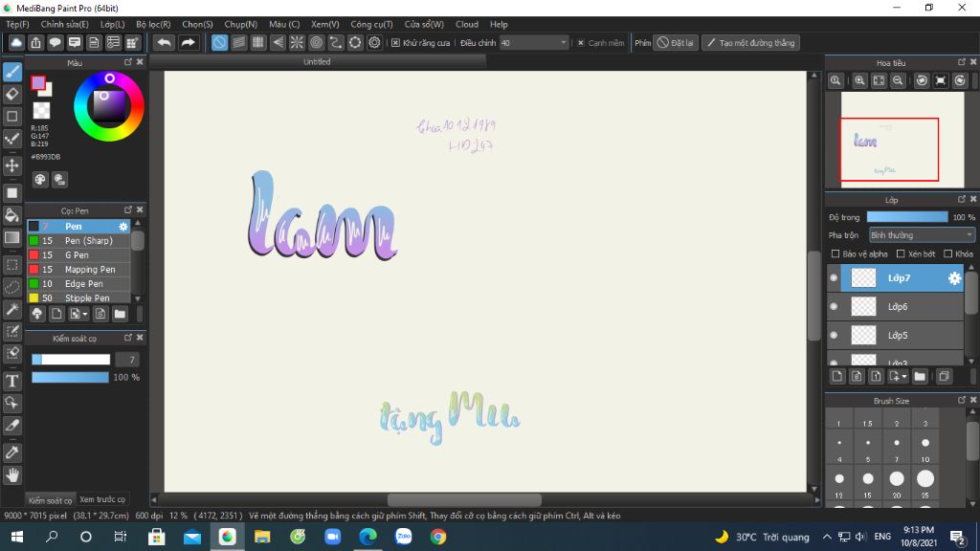Image resolution: width=980 pixels, height=551 pixels.
Task: Hide the Lớp5 layer visibility
Action: [834, 336]
